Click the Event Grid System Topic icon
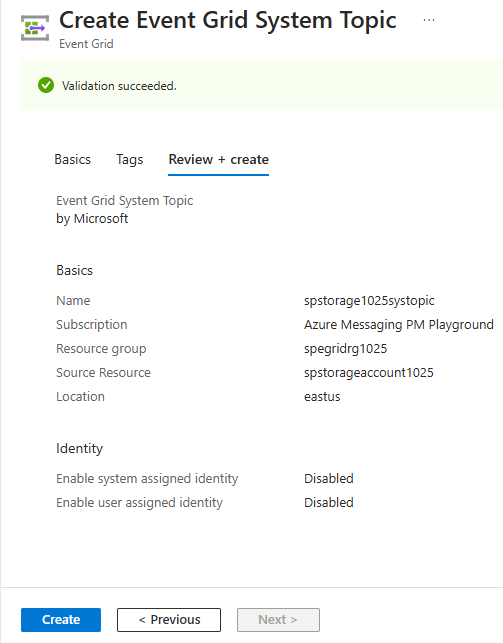Image resolution: width=503 pixels, height=643 pixels. coord(35,28)
